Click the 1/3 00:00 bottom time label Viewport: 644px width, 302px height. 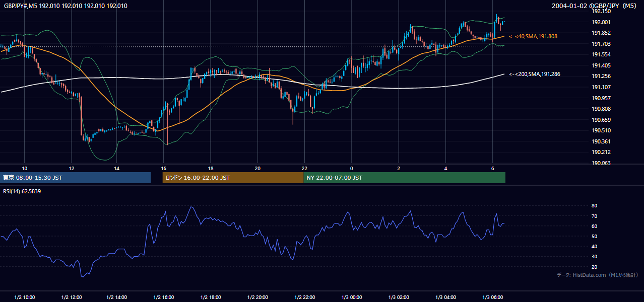point(352,297)
